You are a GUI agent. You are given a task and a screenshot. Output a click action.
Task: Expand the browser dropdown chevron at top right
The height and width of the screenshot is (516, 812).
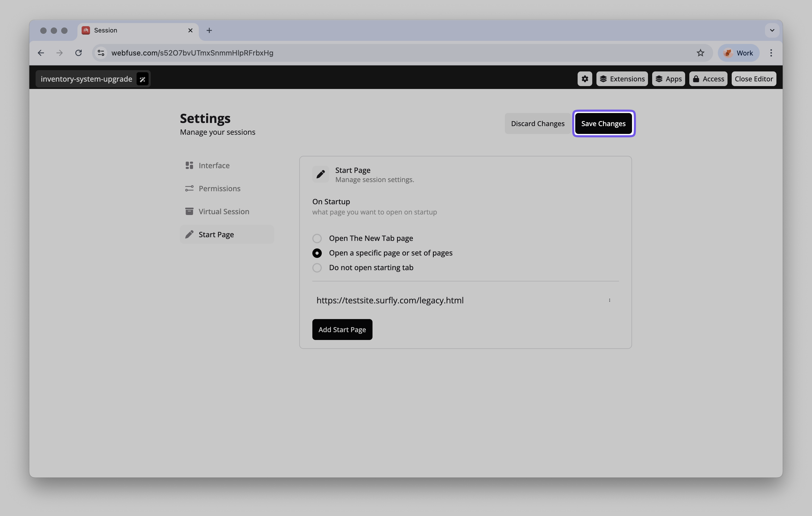point(772,30)
